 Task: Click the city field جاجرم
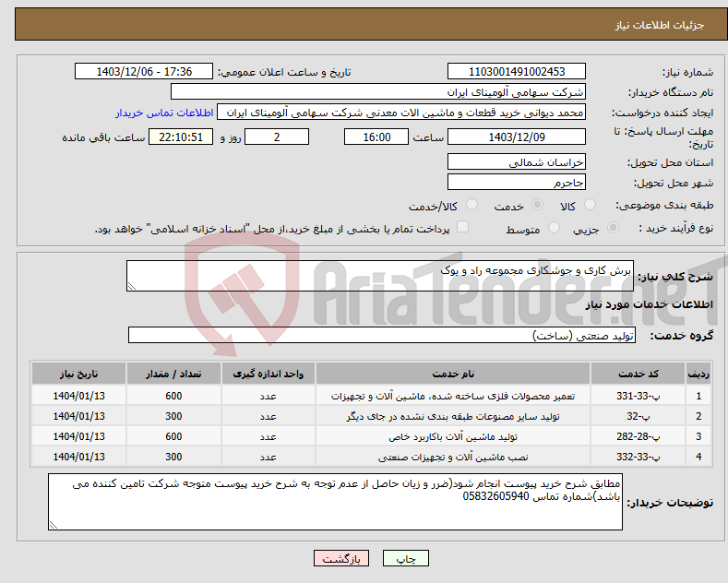coord(517,182)
